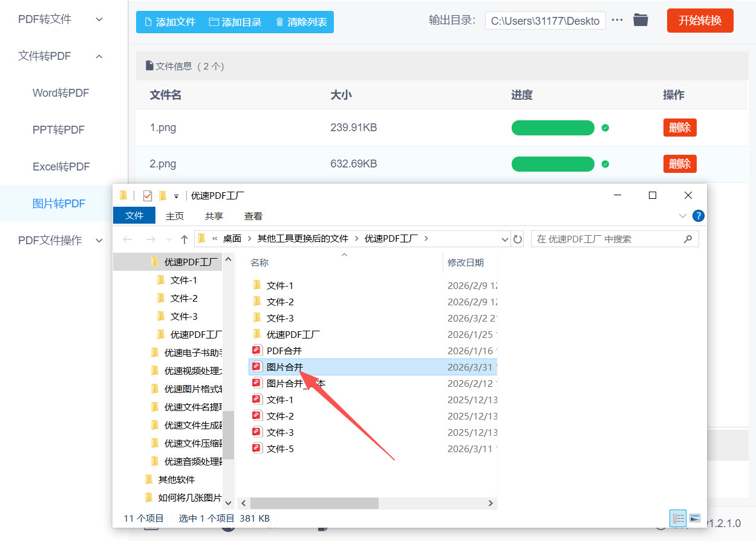Image resolution: width=756 pixels, height=541 pixels.
Task: Click Explorer up-one-level arrow
Action: [184, 239]
